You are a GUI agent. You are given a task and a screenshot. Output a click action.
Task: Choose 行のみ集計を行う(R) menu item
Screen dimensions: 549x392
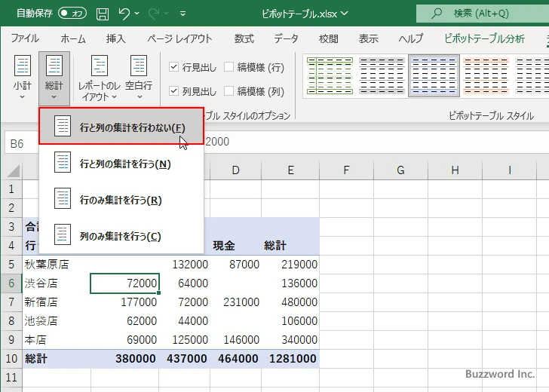point(121,200)
